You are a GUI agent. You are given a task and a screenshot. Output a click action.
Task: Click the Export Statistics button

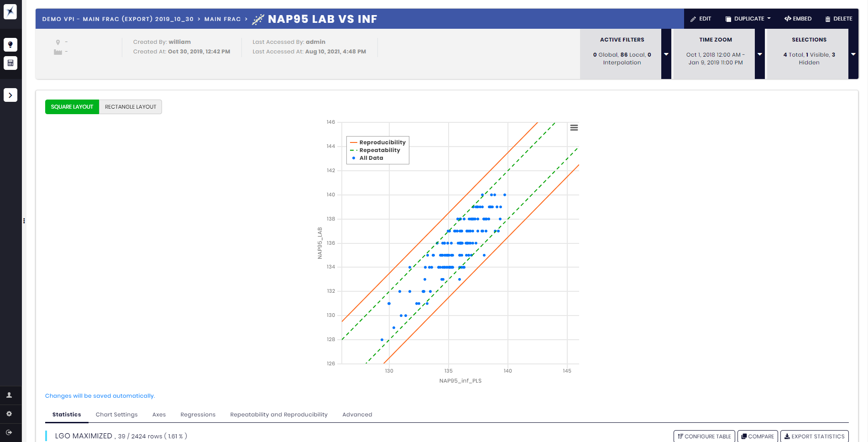(x=814, y=437)
